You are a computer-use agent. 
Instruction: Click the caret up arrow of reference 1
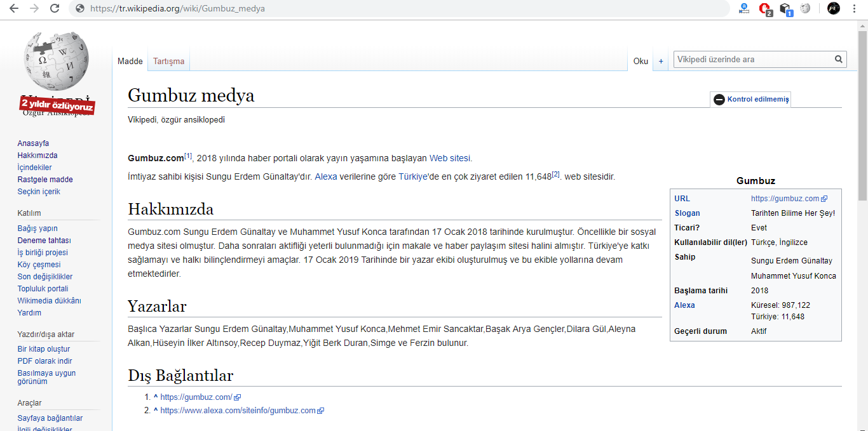coord(156,397)
